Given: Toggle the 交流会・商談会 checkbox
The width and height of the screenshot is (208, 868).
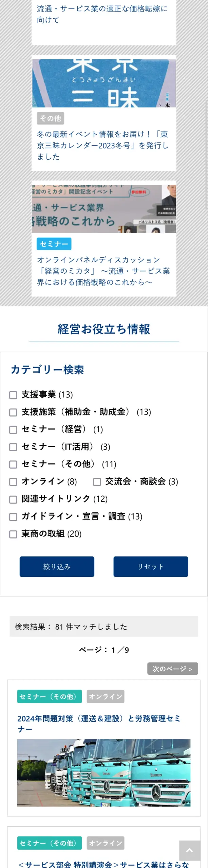Looking at the screenshot, I should (97, 482).
